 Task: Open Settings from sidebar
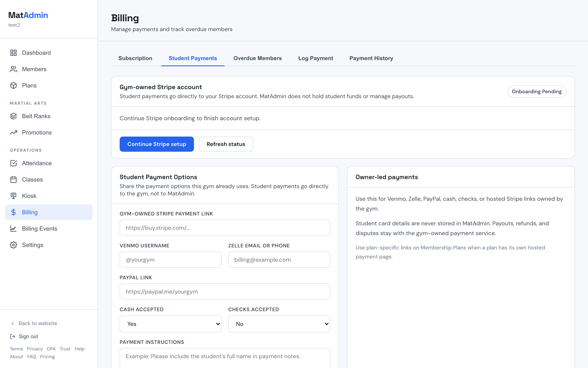click(x=49, y=245)
